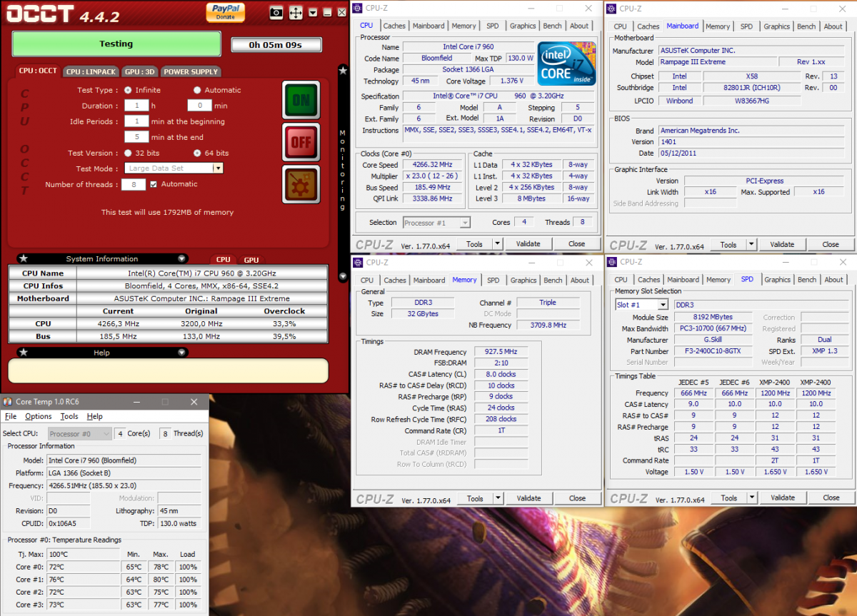The width and height of the screenshot is (857, 616).
Task: Click the 39,5% Bus overclock value
Action: pos(284,335)
